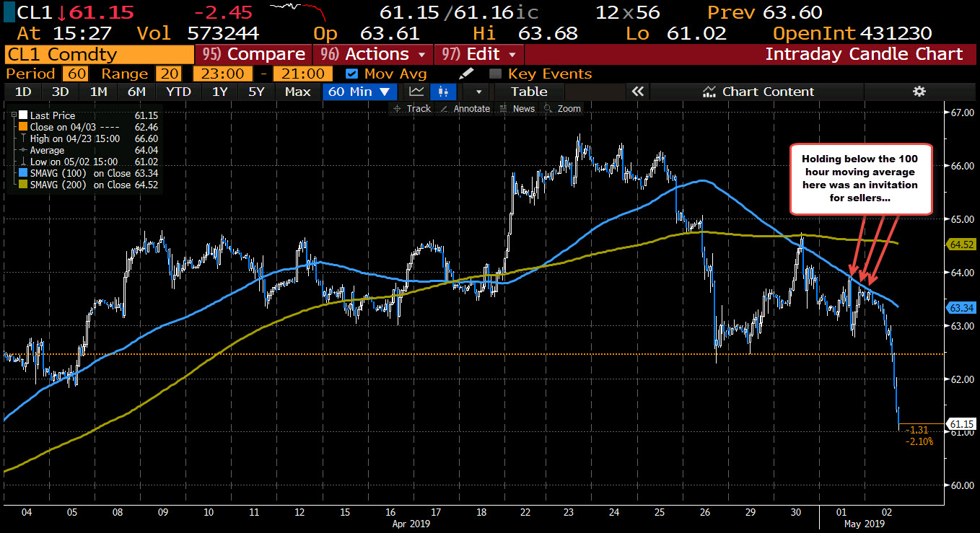Viewport: 980px width, 533px height.
Task: Open the chart settings gear
Action: 919,92
